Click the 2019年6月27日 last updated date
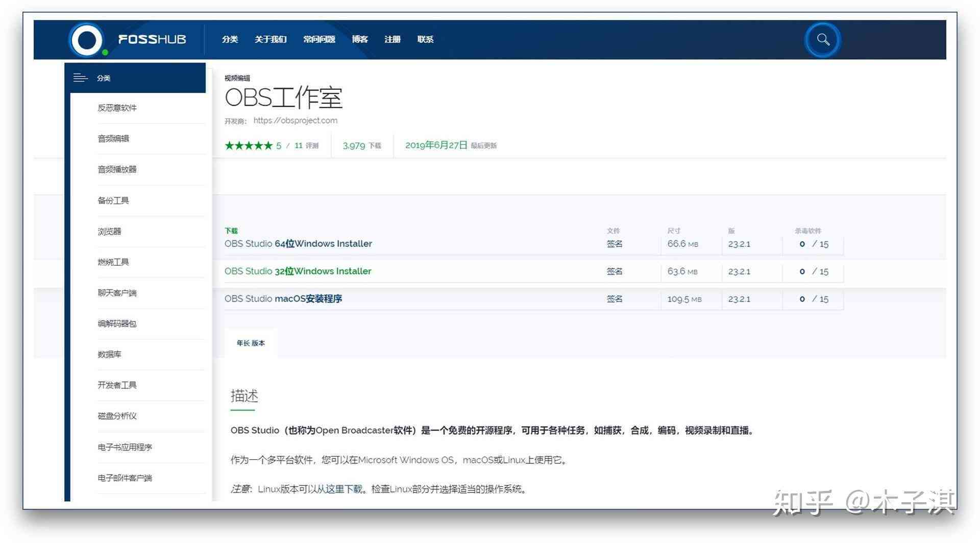Viewport: 980px width, 543px height. [x=436, y=145]
